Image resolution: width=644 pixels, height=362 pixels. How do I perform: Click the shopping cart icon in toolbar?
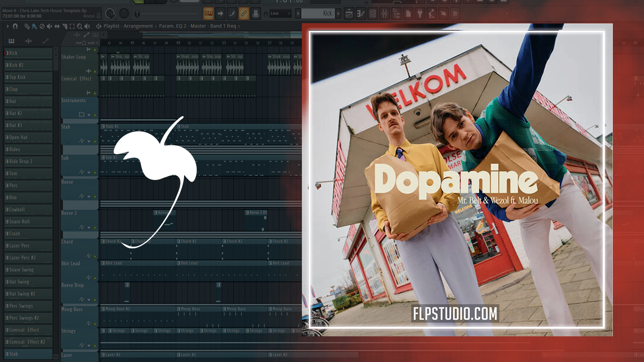click(455, 14)
